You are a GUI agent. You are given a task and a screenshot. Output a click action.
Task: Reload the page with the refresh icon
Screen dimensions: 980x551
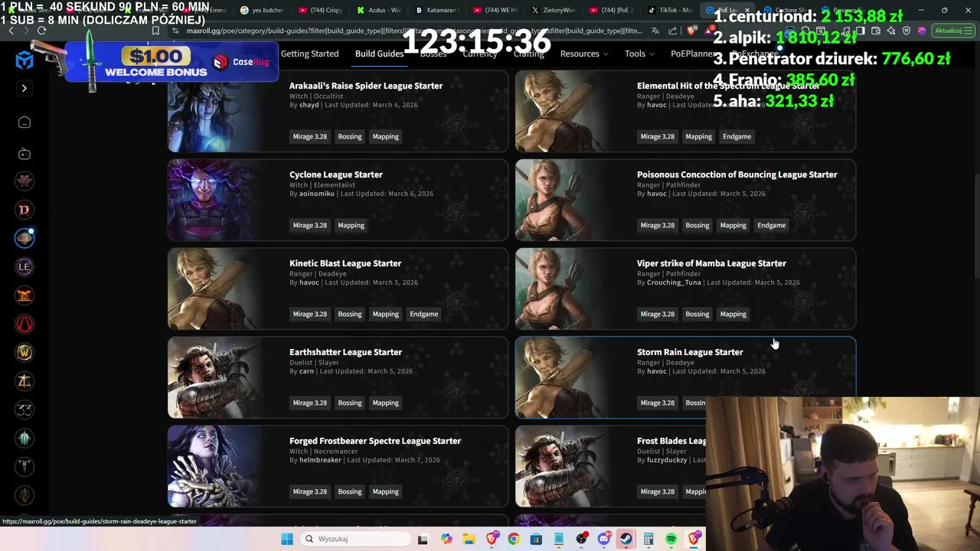coord(41,31)
